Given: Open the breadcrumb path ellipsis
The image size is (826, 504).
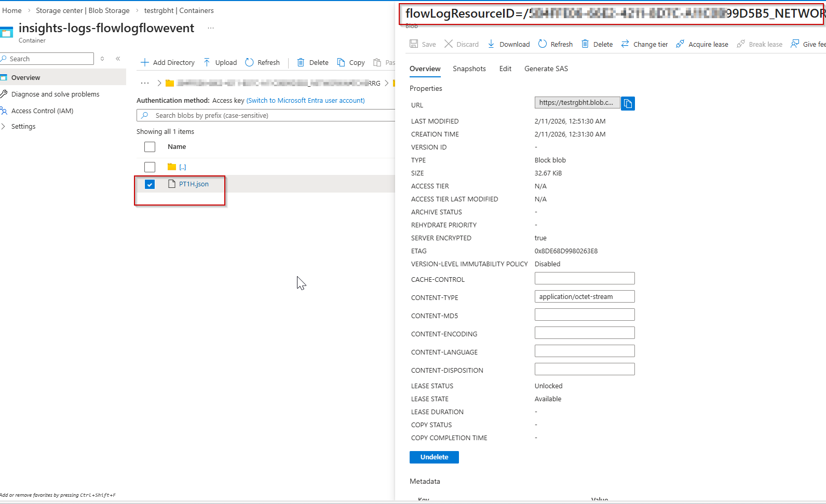Looking at the screenshot, I should click(145, 83).
